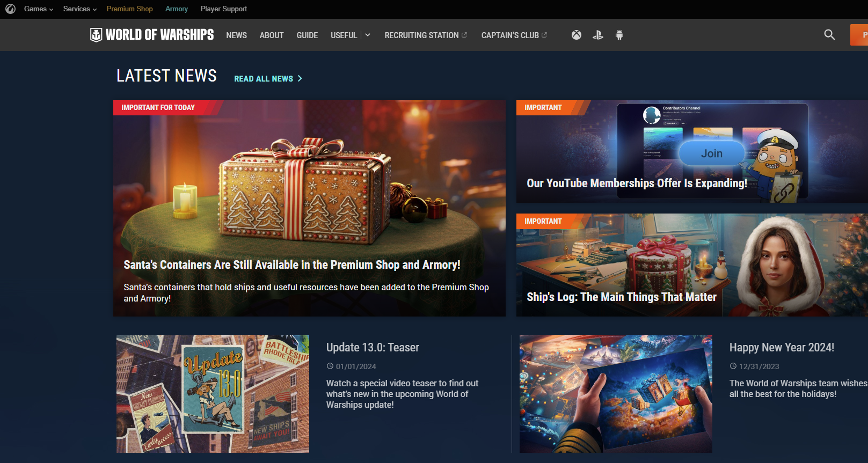Screen dimensions: 868x463
Task: Click the orange button at far right
Action: coord(859,35)
